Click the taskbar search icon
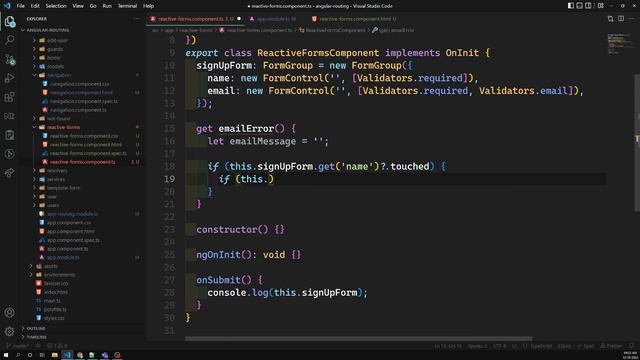This screenshot has width=640, height=360. coord(18,355)
